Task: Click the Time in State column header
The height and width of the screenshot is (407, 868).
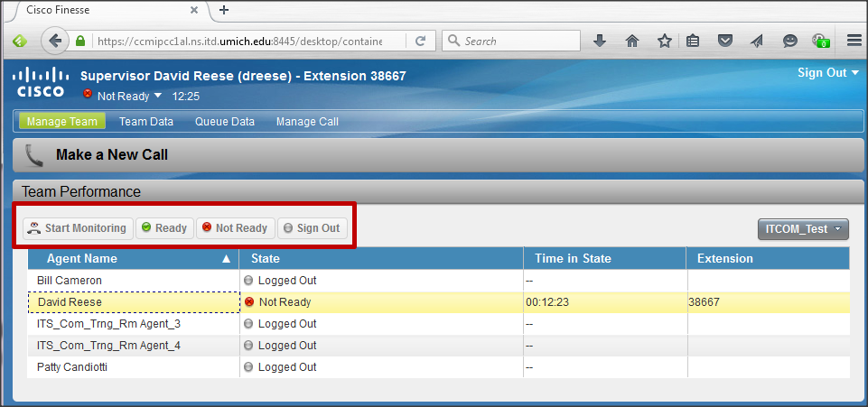Action: [x=605, y=259]
